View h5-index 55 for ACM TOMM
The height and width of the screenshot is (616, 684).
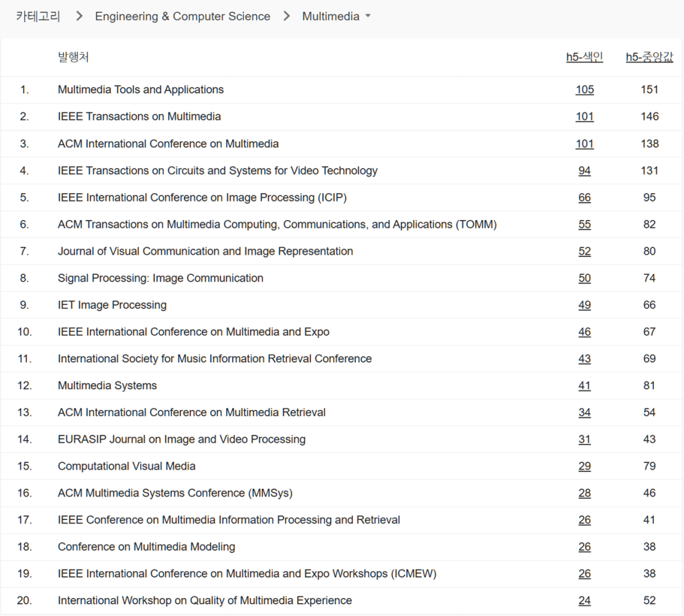point(584,225)
